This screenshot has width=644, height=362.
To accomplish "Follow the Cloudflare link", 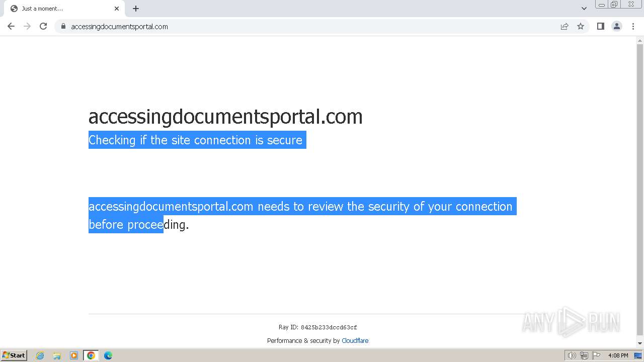I will click(355, 340).
